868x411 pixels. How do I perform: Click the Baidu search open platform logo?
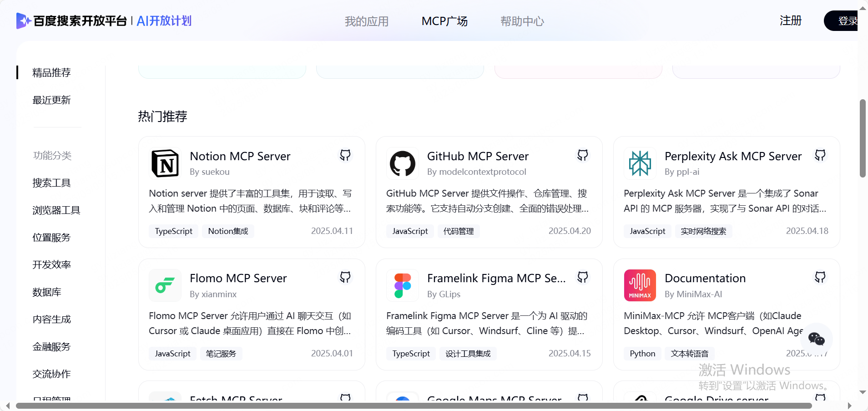pyautogui.click(x=71, y=21)
